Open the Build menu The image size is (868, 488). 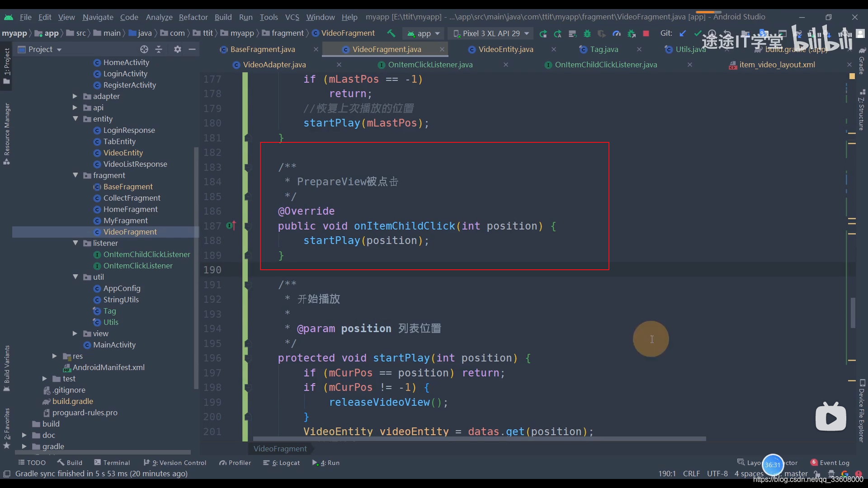[223, 17]
